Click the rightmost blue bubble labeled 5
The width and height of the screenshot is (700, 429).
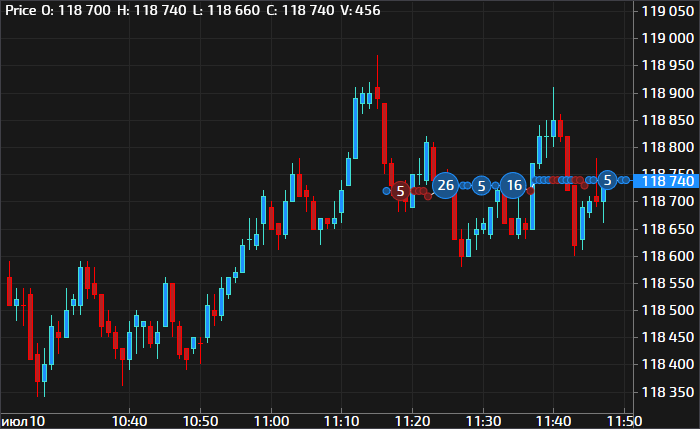tap(607, 180)
